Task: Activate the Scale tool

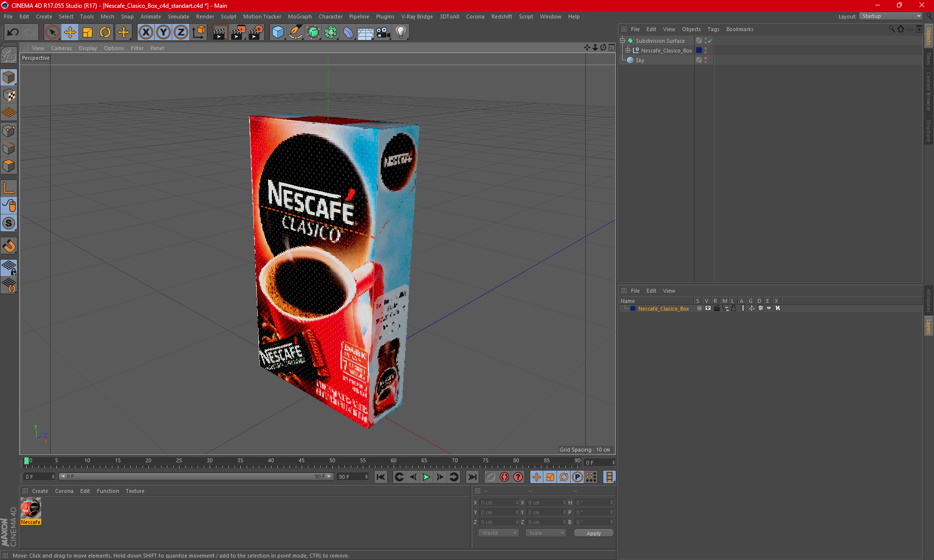Action: point(88,33)
